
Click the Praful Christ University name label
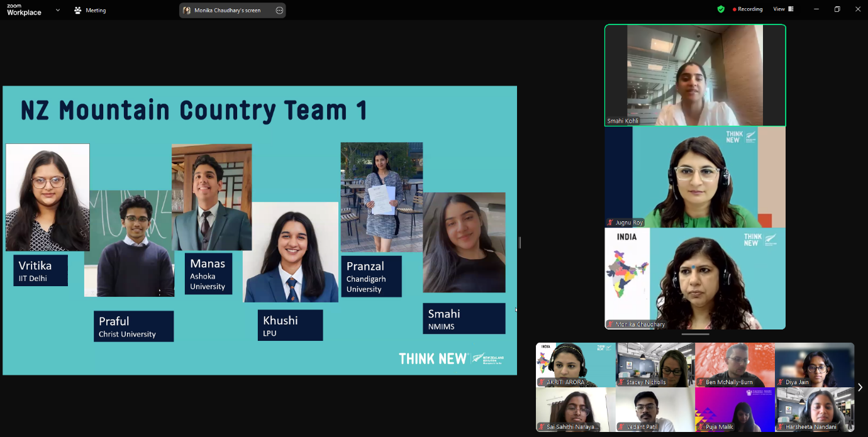[133, 326]
